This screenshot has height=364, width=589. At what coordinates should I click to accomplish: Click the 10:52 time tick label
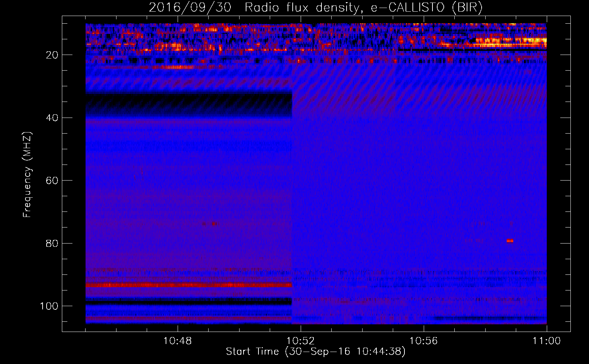point(300,341)
